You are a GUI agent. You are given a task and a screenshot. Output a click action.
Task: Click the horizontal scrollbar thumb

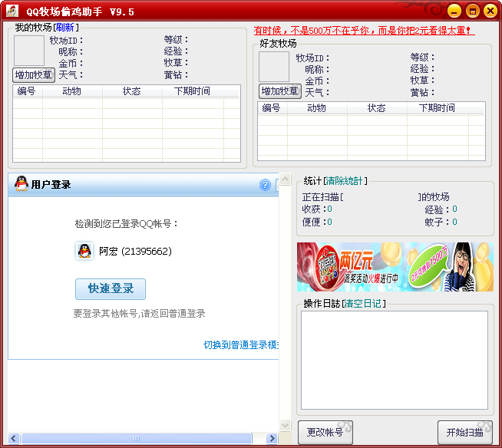(x=137, y=438)
